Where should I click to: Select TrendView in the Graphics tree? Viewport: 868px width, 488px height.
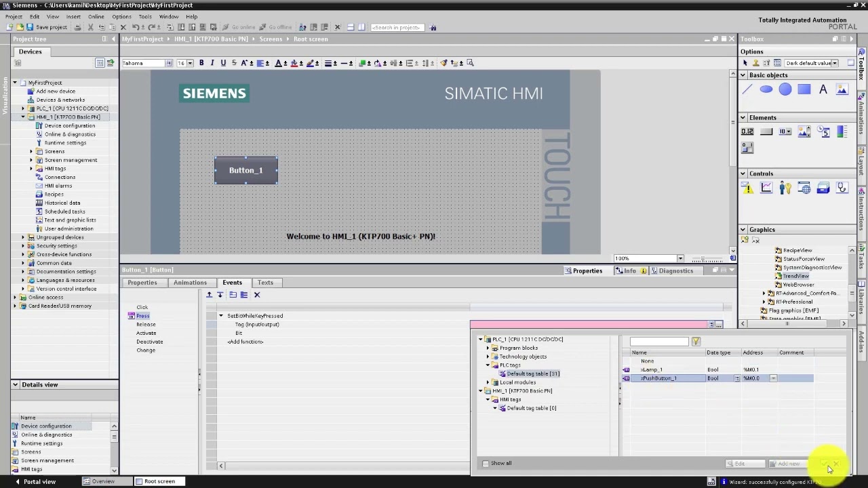(796, 277)
